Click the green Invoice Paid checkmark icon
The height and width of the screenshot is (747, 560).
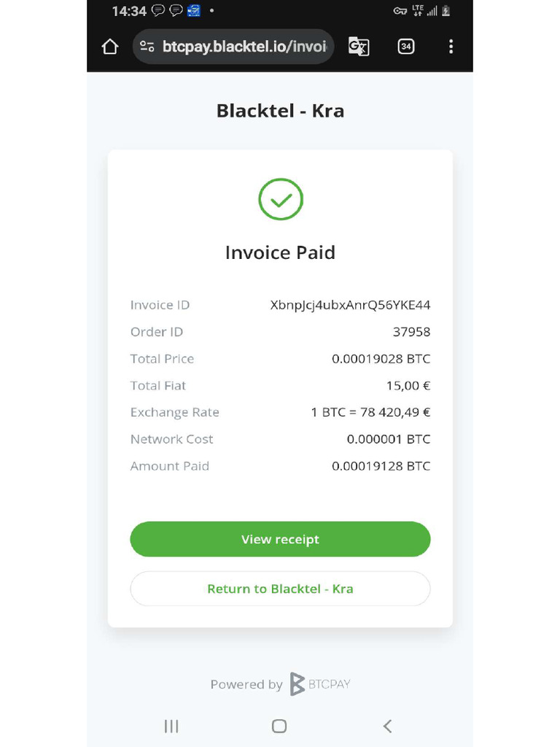coord(281,199)
